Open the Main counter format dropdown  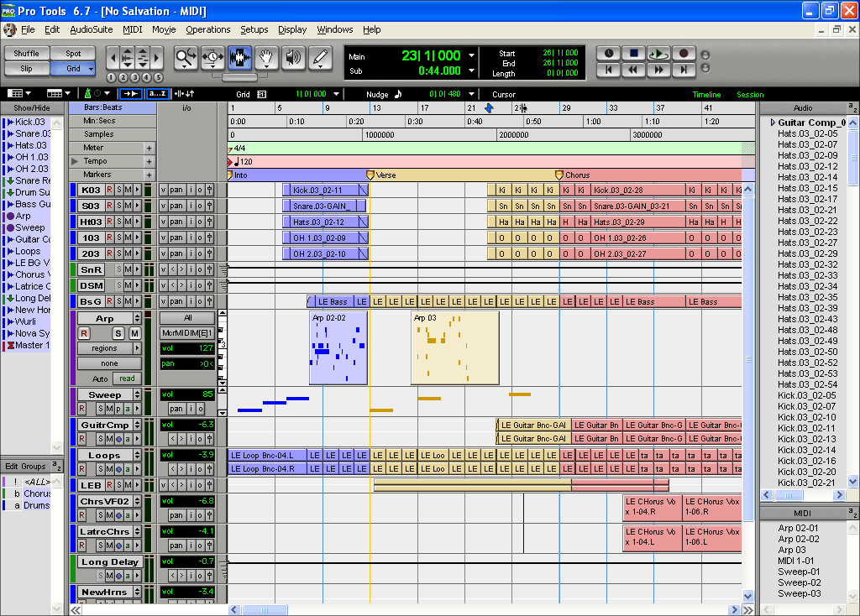tap(472, 55)
